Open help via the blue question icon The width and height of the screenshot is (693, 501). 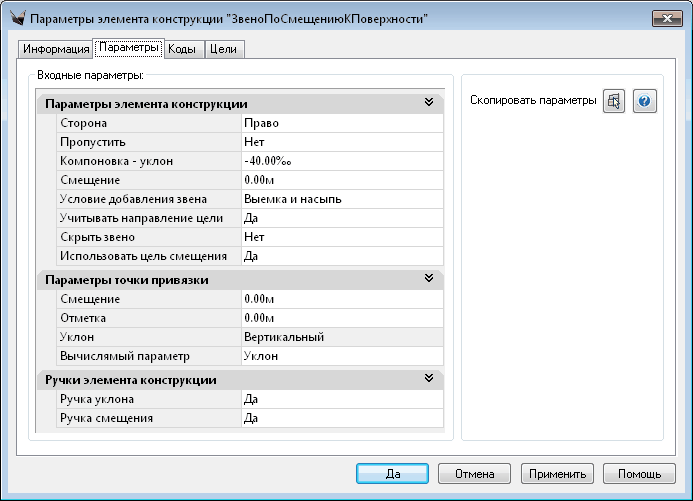[645, 101]
